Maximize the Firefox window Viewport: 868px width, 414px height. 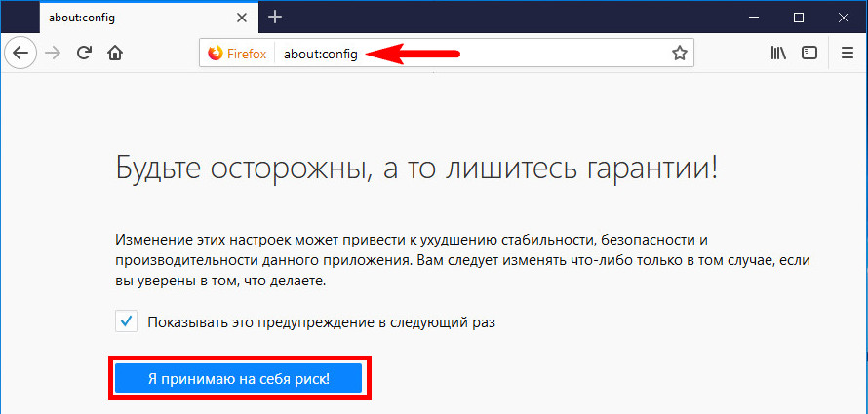point(798,18)
